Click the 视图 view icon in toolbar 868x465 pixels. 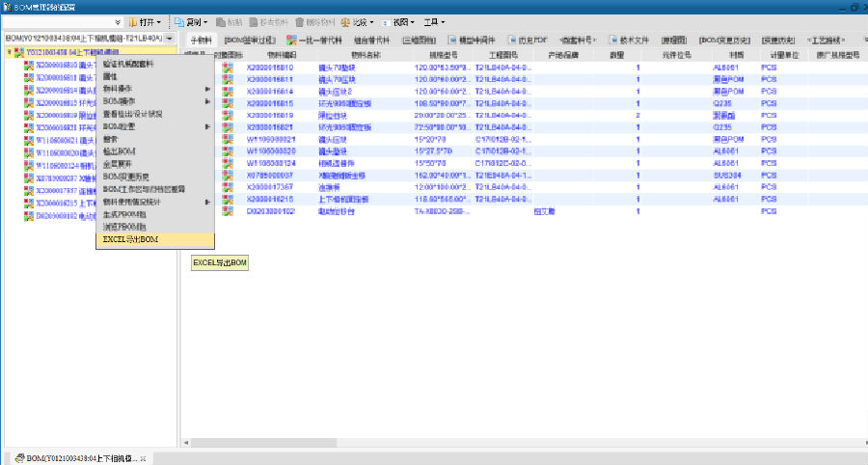pos(386,21)
